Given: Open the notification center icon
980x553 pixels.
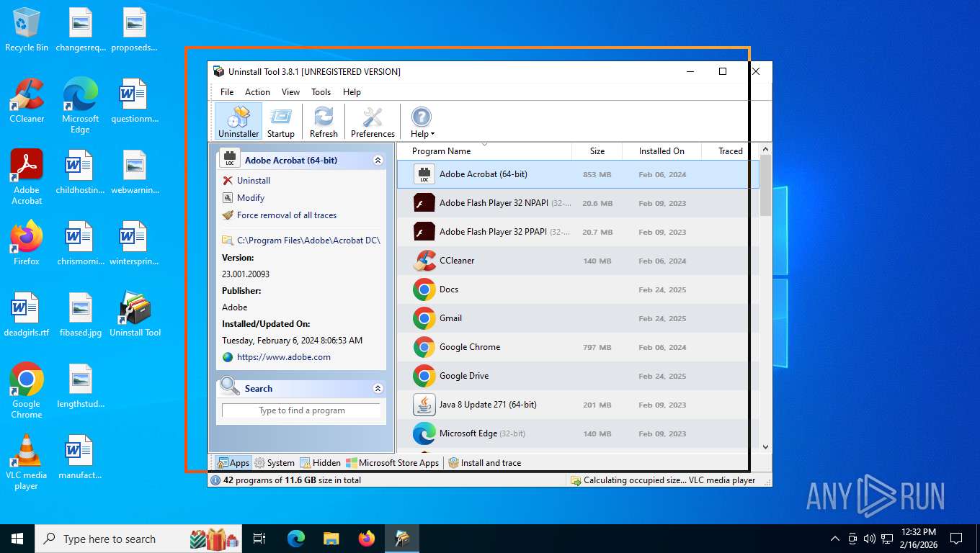Looking at the screenshot, I should pyautogui.click(x=956, y=539).
